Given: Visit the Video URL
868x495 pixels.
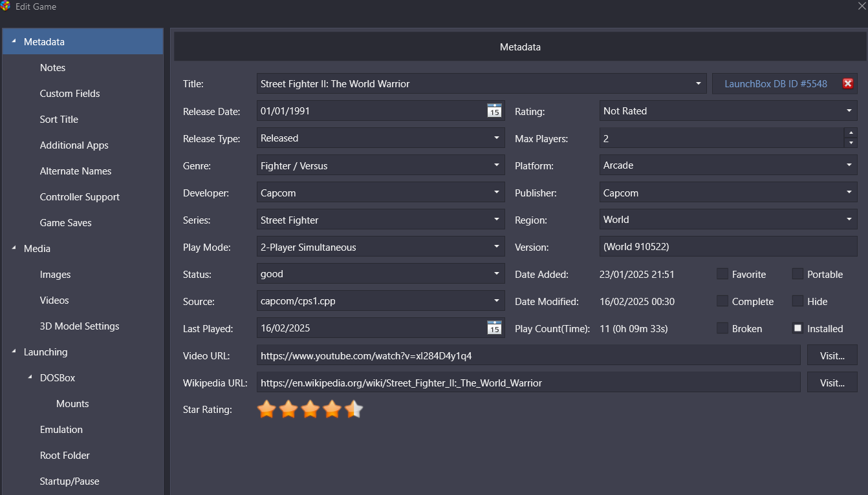Looking at the screenshot, I should pyautogui.click(x=832, y=355).
